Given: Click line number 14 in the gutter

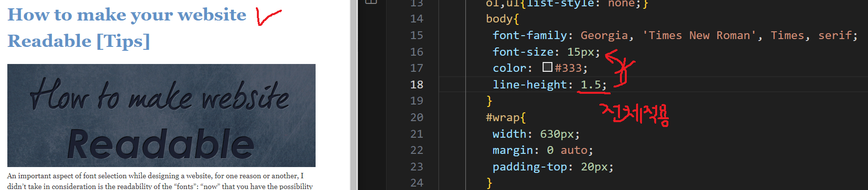Looking at the screenshot, I should [x=416, y=19].
